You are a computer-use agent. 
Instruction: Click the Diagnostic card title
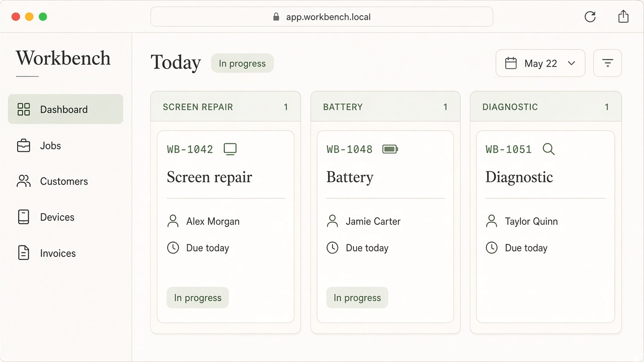519,177
